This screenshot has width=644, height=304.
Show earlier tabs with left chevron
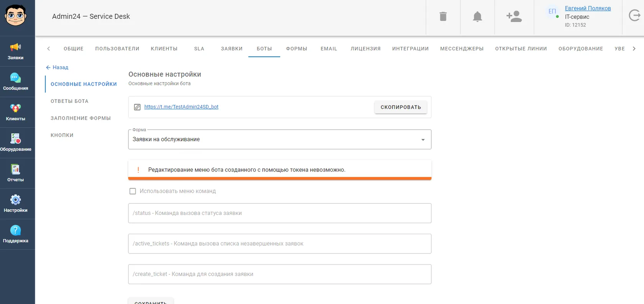coord(49,49)
